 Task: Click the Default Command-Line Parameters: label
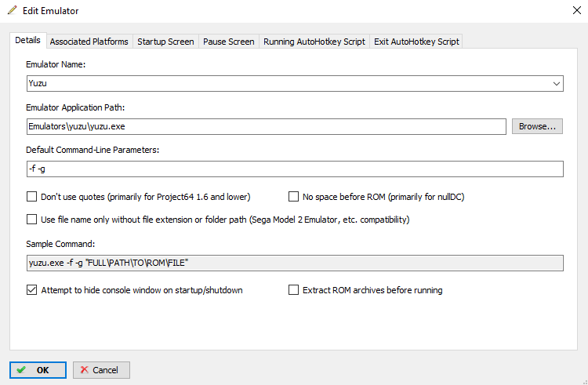[93, 150]
